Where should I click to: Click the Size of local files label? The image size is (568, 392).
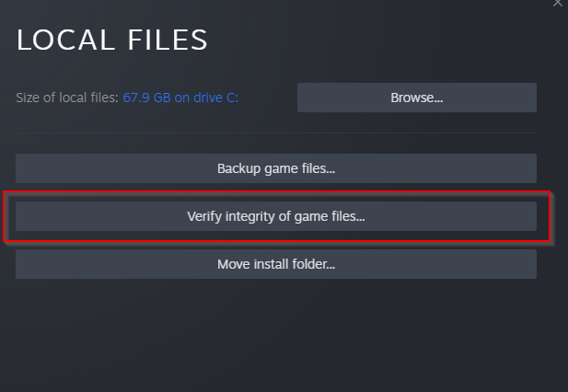tap(68, 98)
